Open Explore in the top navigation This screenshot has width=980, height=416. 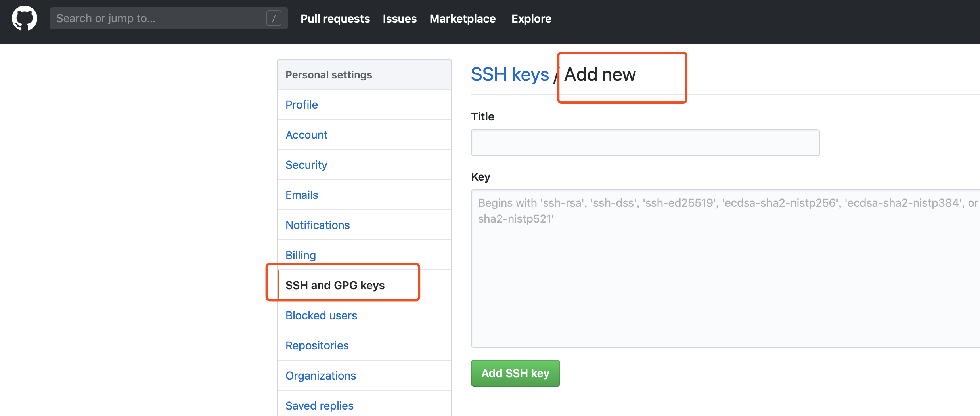pyautogui.click(x=531, y=19)
